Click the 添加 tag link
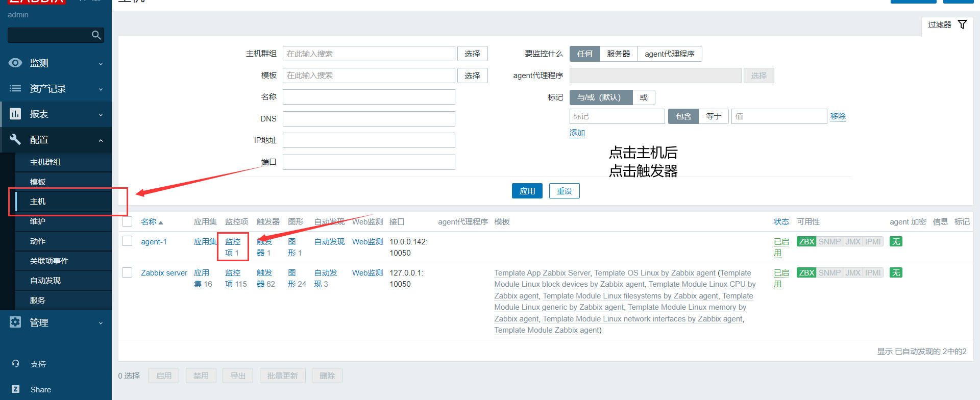This screenshot has height=400, width=980. tap(577, 133)
